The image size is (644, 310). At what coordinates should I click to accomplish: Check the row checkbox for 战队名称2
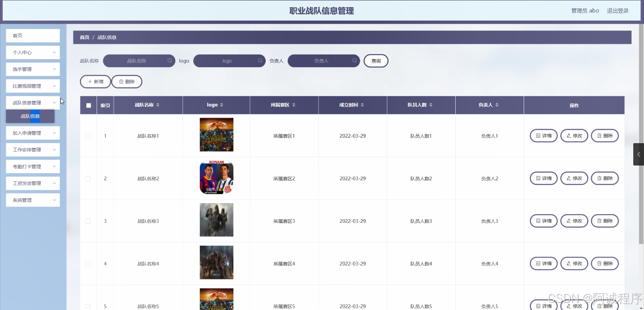88,178
